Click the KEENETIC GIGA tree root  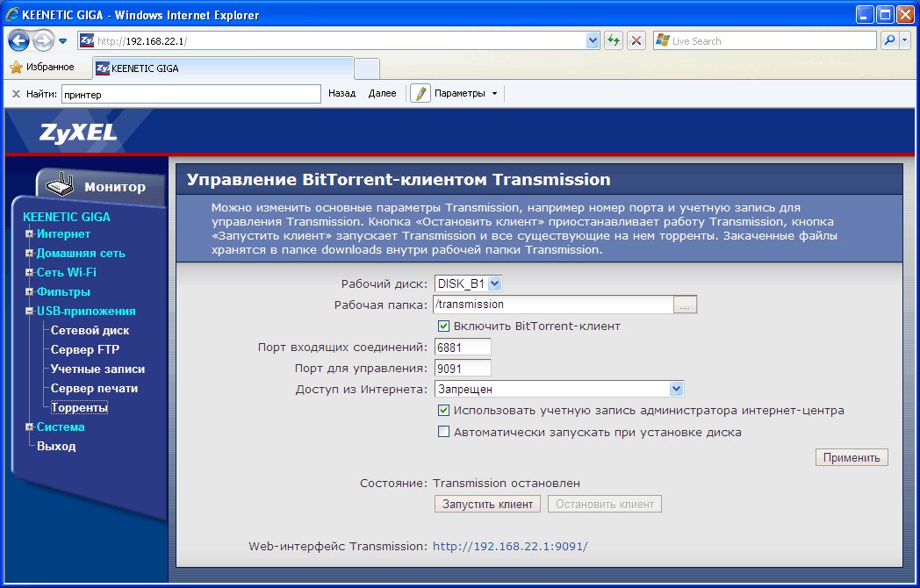coord(67,217)
